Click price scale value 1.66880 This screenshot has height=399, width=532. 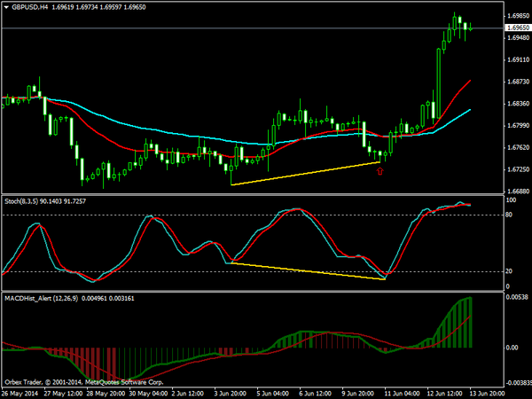tap(518, 192)
